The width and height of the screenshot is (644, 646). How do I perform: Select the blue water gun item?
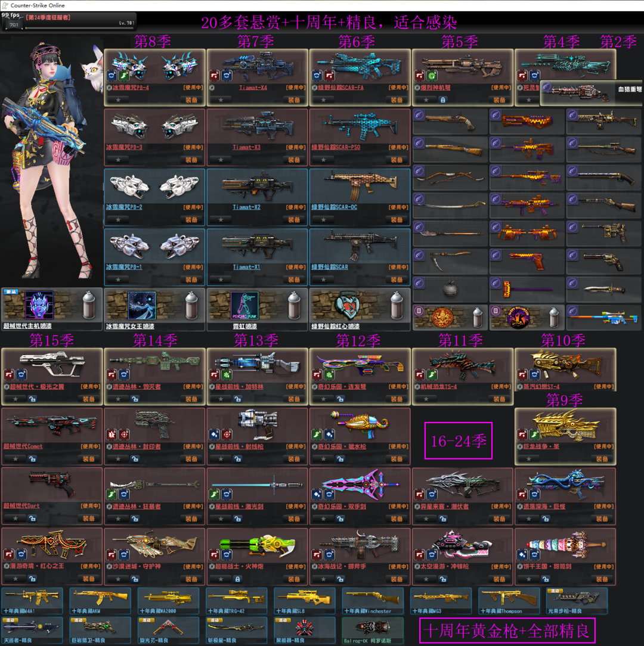(x=603, y=318)
